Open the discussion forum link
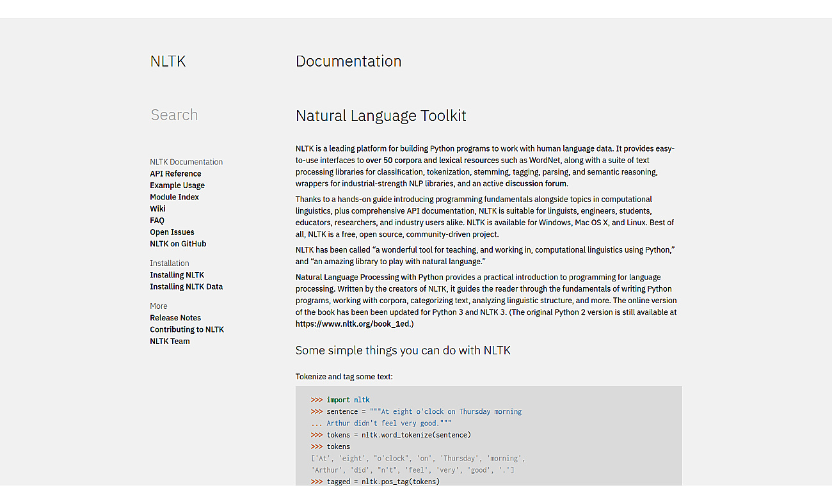 [x=536, y=184]
